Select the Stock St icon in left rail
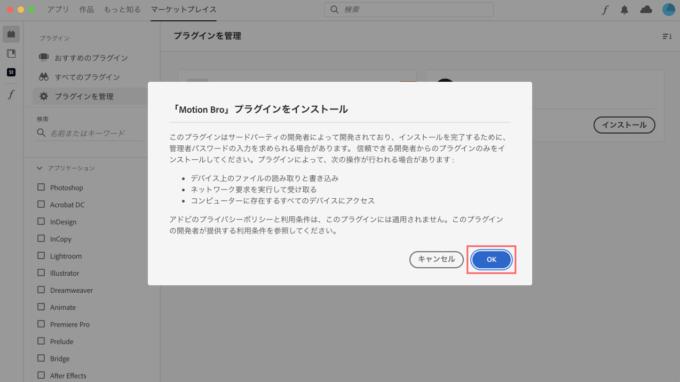The height and width of the screenshot is (382, 680). click(x=11, y=72)
